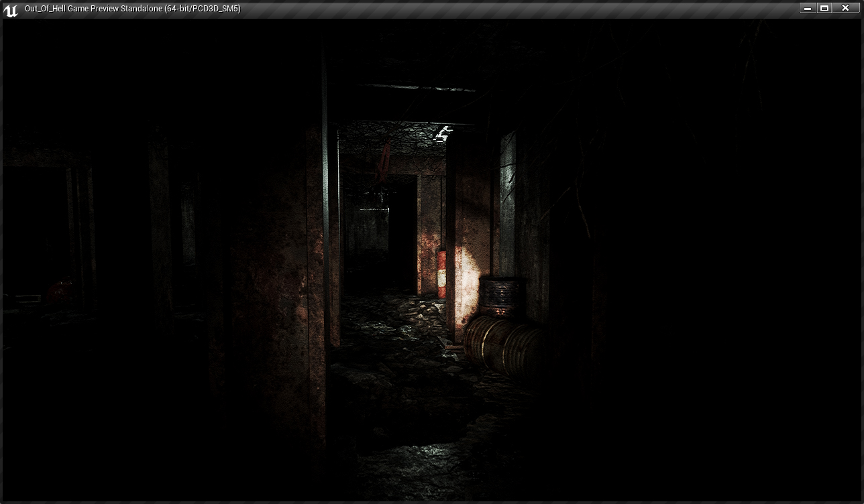Maximize the game preview window
This screenshot has height=504, width=864.
824,8
